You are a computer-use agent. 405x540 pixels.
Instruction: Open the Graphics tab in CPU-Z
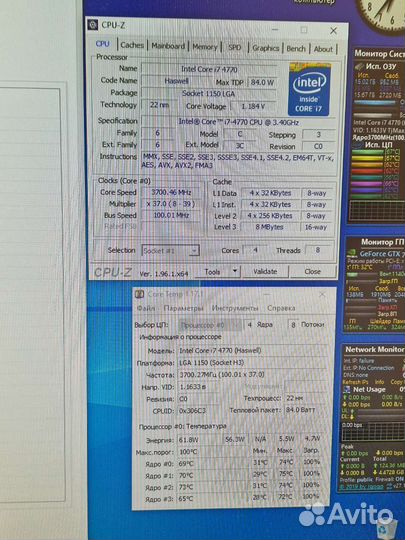coord(266,48)
